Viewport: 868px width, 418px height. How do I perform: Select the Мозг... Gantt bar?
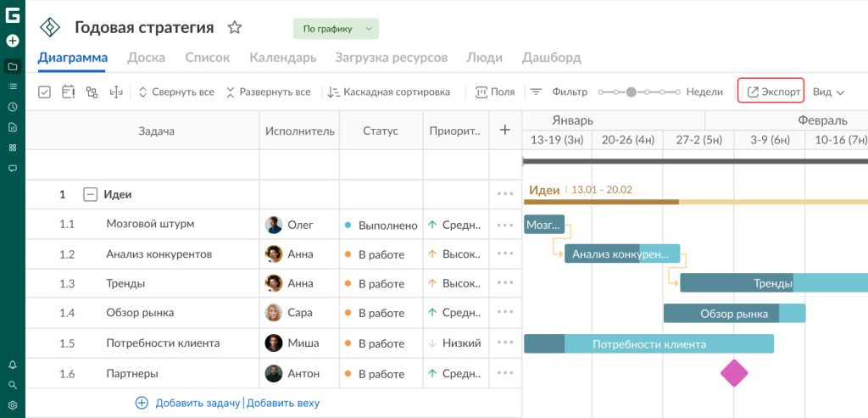coord(544,224)
